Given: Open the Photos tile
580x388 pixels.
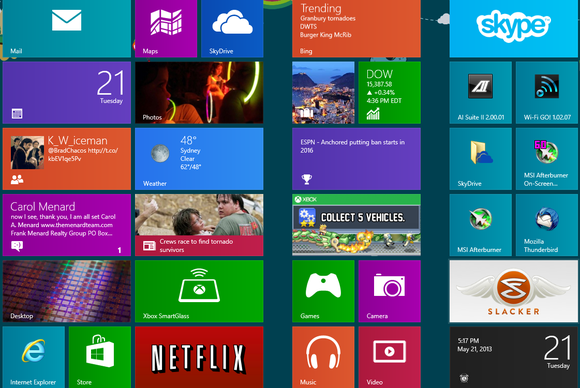Looking at the screenshot, I should 199,92.
